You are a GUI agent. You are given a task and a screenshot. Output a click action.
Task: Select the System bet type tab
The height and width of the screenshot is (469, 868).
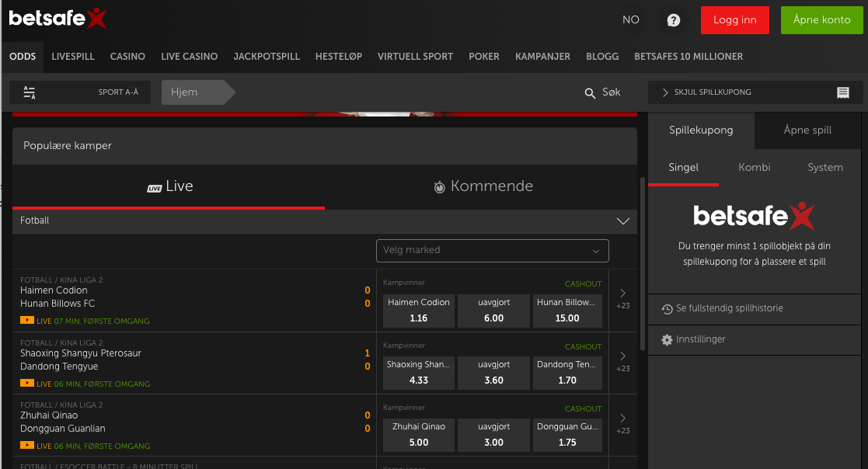tap(824, 168)
